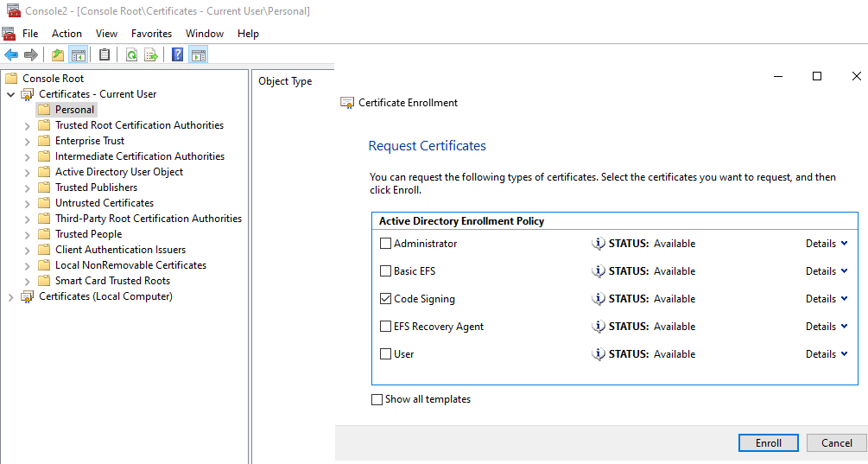
Task: Click Certificates (Local Computer) certificate icon
Action: [27, 296]
